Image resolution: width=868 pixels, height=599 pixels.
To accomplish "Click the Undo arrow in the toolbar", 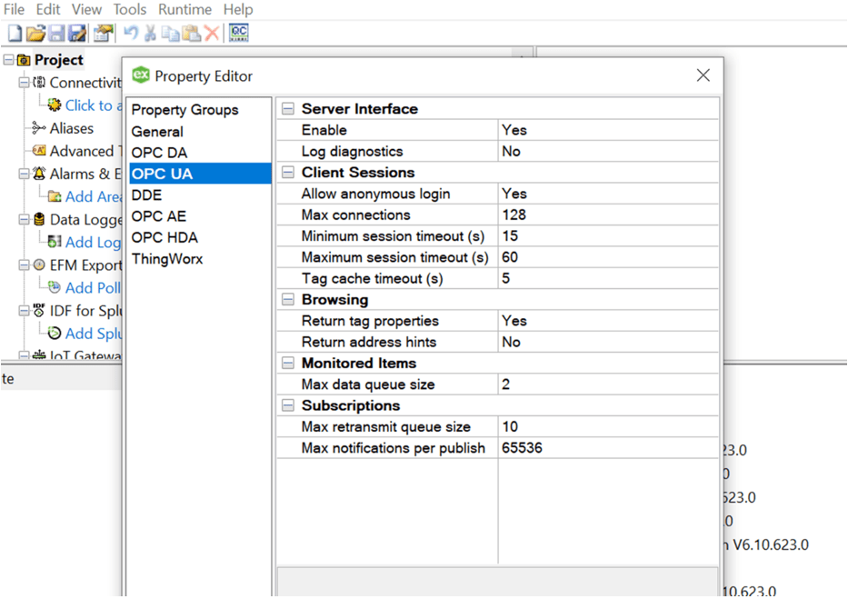I will coord(131,34).
